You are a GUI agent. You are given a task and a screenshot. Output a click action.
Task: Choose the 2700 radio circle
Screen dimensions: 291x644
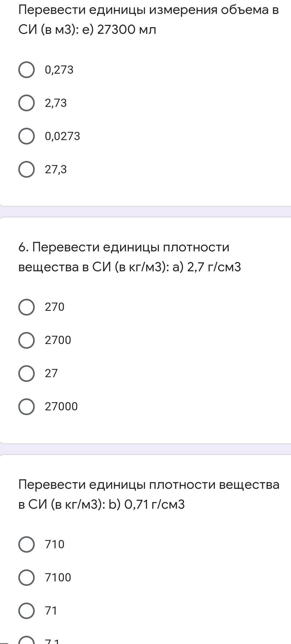click(27, 340)
